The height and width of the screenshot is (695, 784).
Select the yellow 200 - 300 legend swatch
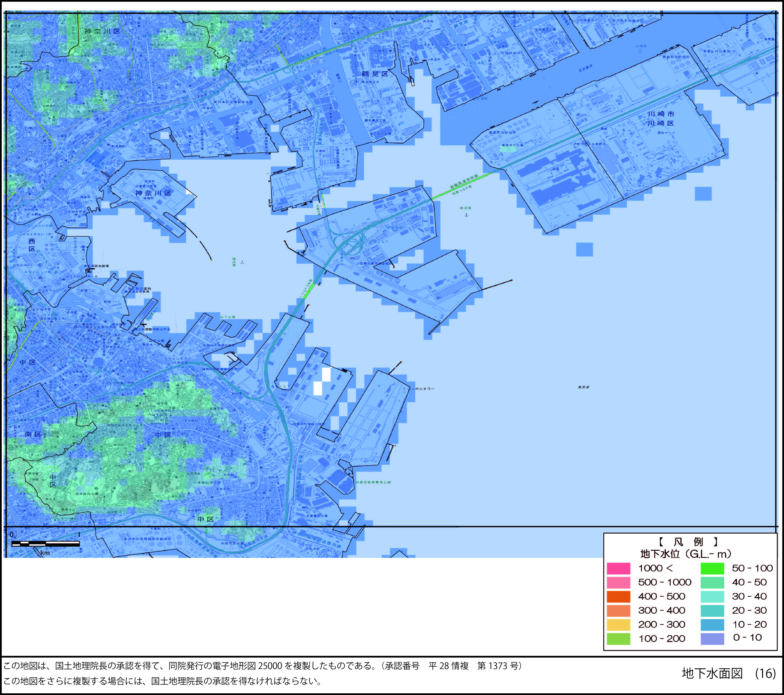pos(618,625)
